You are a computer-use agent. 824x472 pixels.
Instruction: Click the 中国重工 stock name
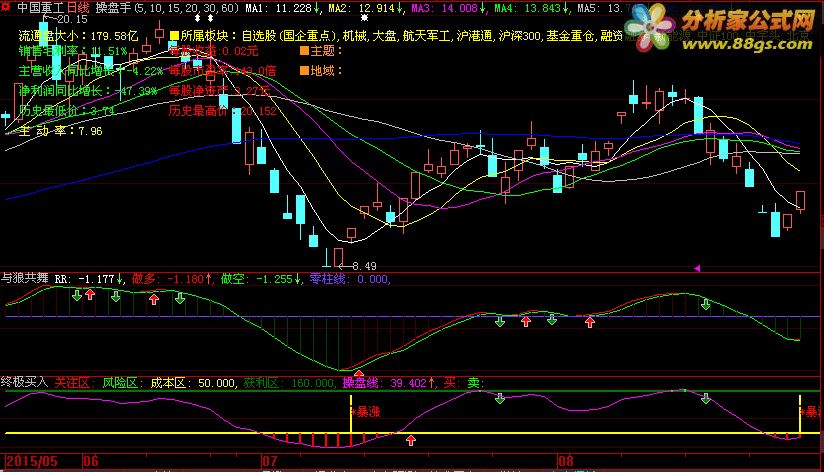(x=40, y=8)
